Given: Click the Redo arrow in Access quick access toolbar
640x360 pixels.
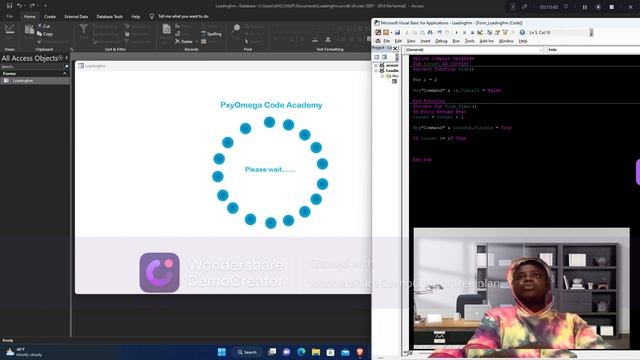Looking at the screenshot, I should point(32,6).
